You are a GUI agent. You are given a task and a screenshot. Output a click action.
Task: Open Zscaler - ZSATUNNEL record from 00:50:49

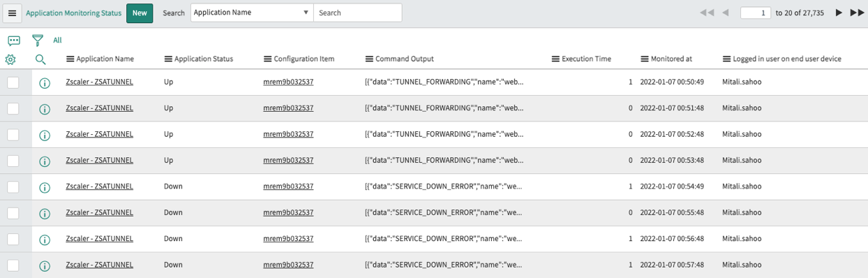click(99, 82)
